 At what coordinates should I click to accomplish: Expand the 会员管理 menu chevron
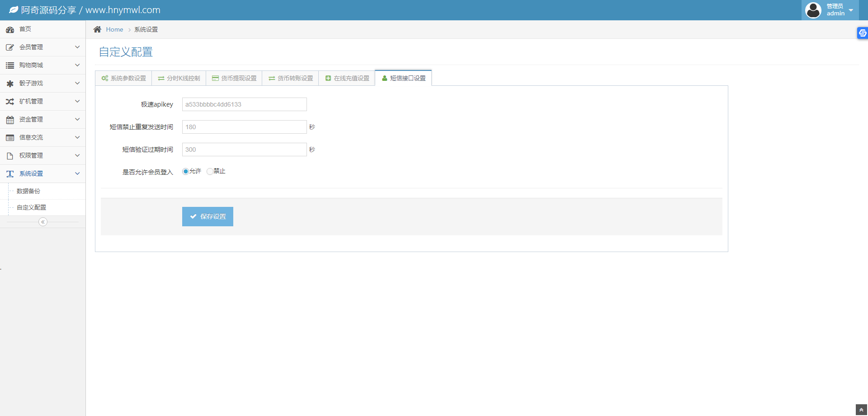click(77, 47)
